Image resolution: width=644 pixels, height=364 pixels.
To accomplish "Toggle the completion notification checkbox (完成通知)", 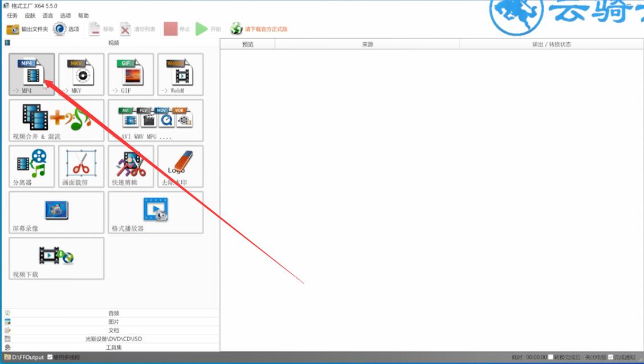I will tap(610, 357).
